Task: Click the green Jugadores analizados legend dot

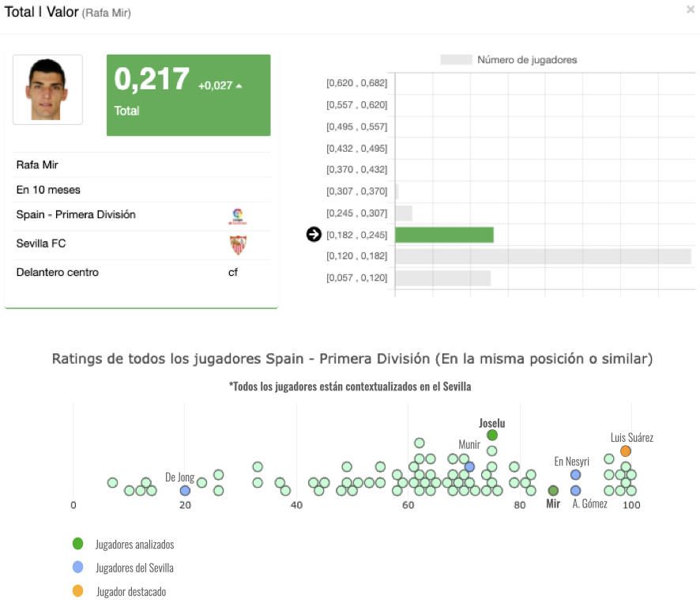Action: tap(77, 544)
